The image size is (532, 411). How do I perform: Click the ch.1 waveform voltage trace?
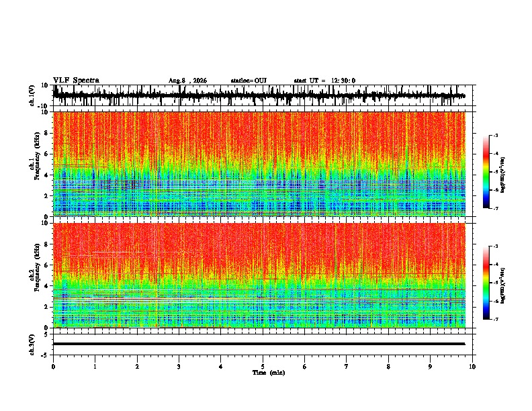coord(259,95)
